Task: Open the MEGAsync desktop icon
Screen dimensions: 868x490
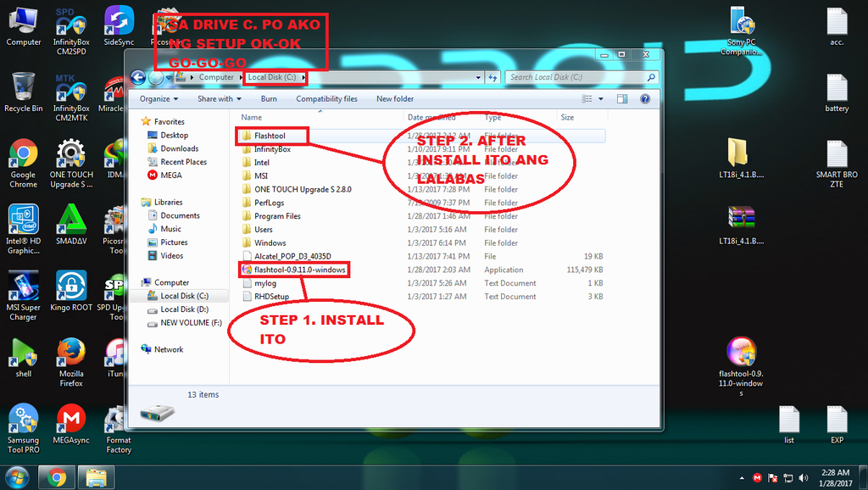Action: click(x=71, y=420)
